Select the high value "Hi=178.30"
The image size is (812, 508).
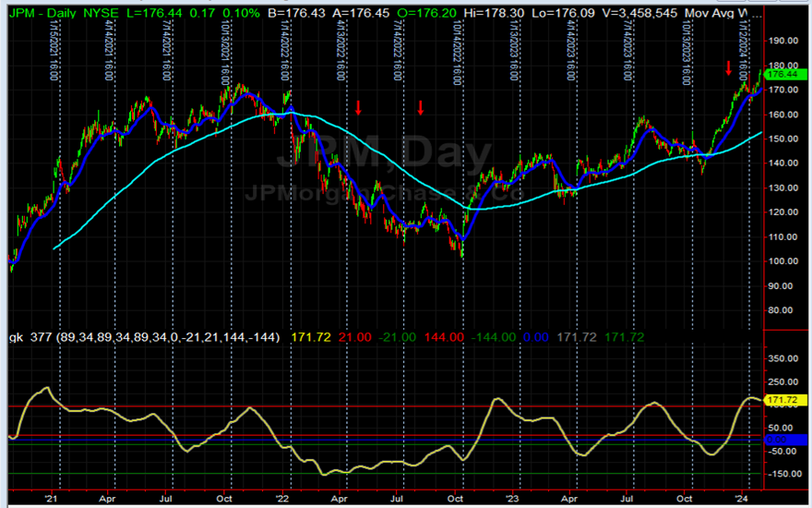point(495,14)
